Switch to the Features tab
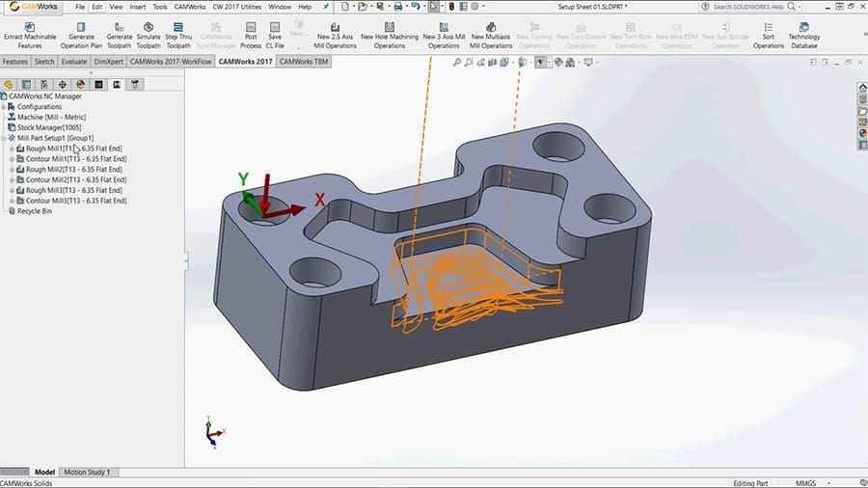The height and width of the screenshot is (488, 868). click(14, 62)
